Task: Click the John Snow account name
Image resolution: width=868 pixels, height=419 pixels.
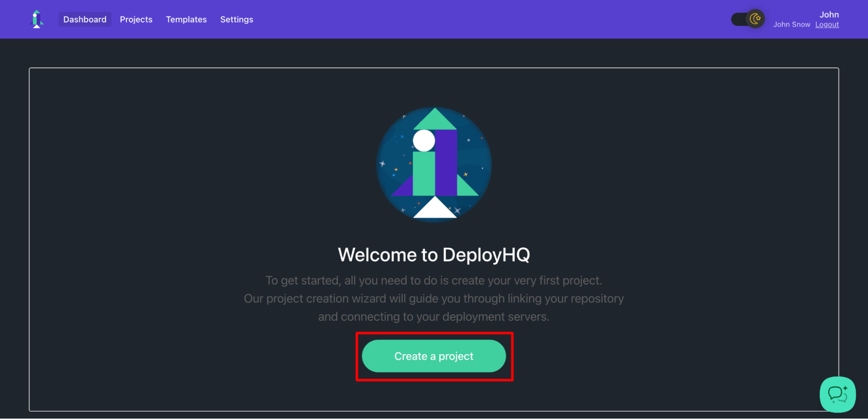Action: click(791, 24)
